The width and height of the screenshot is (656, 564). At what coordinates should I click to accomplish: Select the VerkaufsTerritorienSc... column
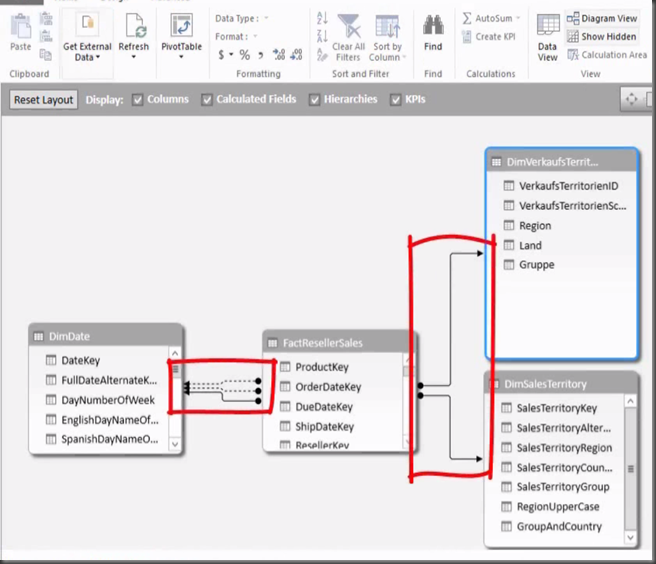tap(567, 206)
